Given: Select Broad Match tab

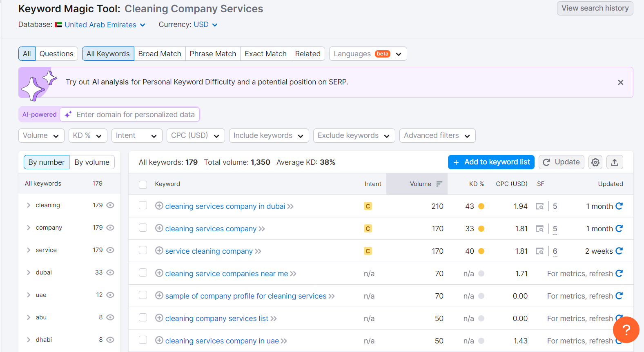Looking at the screenshot, I should click(x=160, y=54).
